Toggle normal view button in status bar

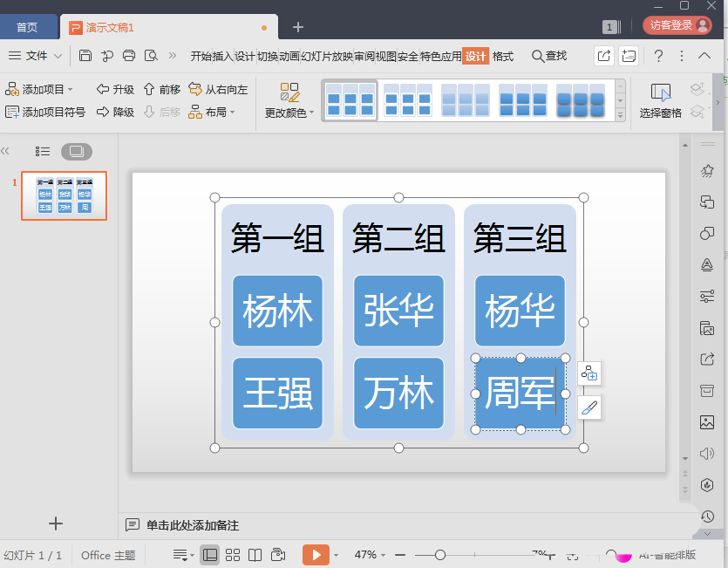[x=210, y=555]
